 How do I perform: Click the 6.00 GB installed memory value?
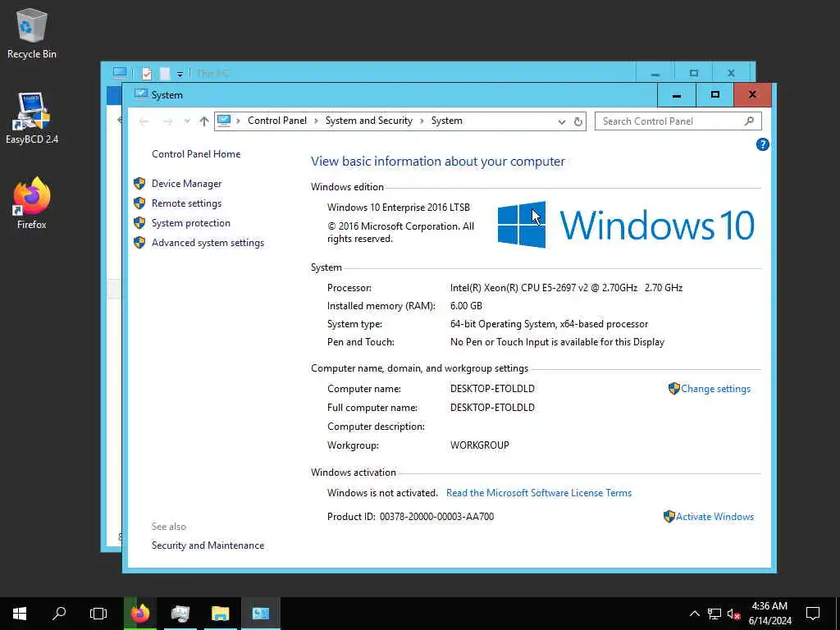pyautogui.click(x=466, y=306)
